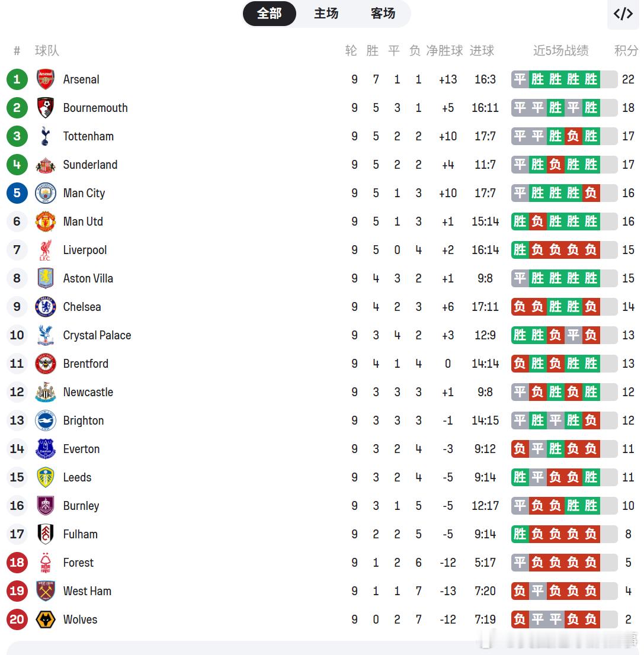Switch to the 主场 tab

326,14
